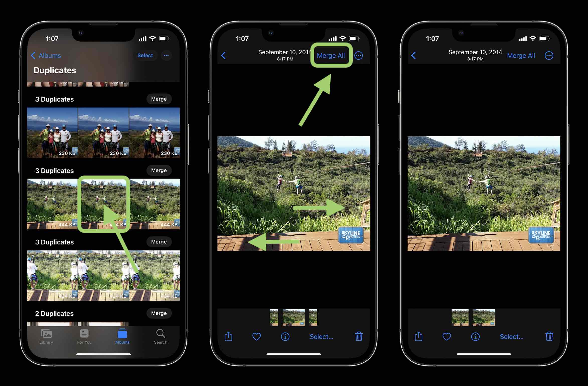Tap the Library tab icon
588x386 pixels.
pos(46,336)
